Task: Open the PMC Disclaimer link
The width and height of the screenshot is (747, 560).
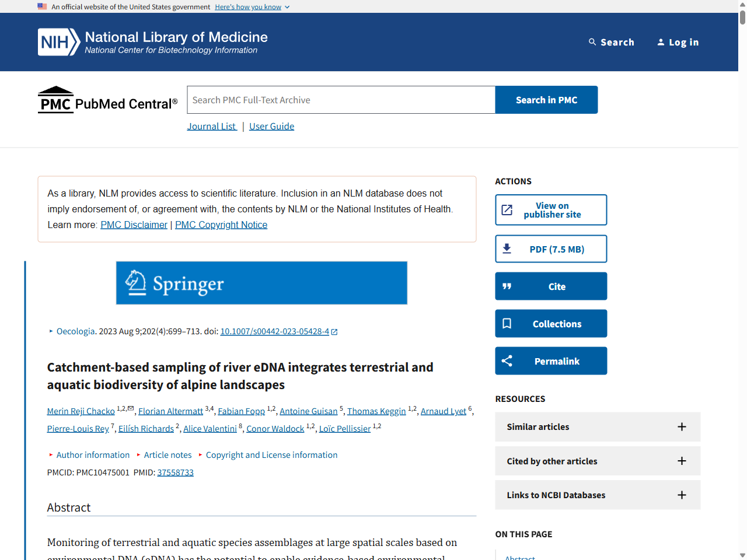Action: pos(134,225)
